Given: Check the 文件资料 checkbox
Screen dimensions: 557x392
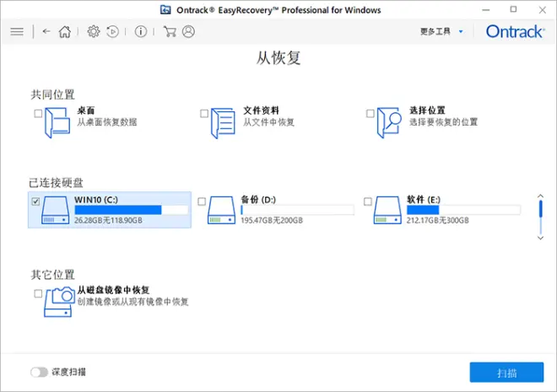Looking at the screenshot, I should (204, 114).
